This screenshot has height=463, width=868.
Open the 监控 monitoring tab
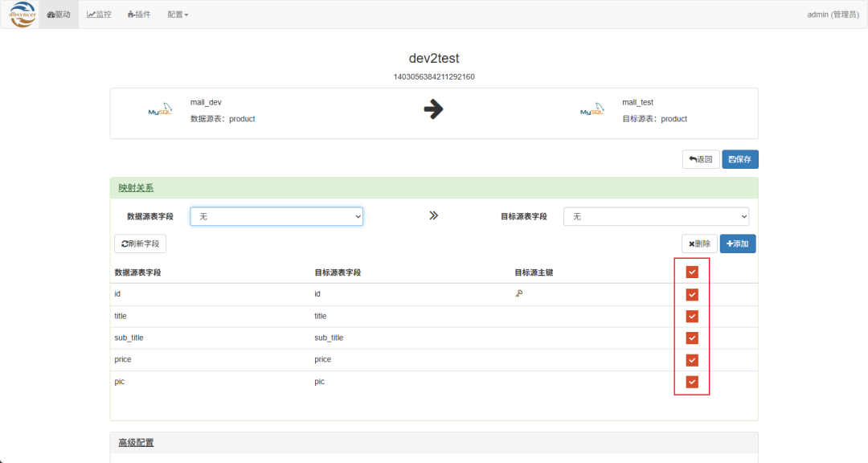(x=99, y=14)
